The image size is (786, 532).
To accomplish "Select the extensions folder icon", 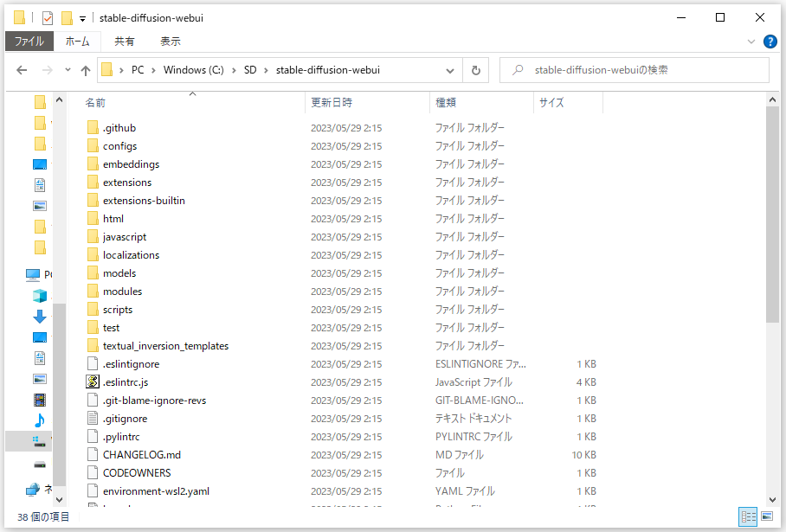I will (93, 183).
